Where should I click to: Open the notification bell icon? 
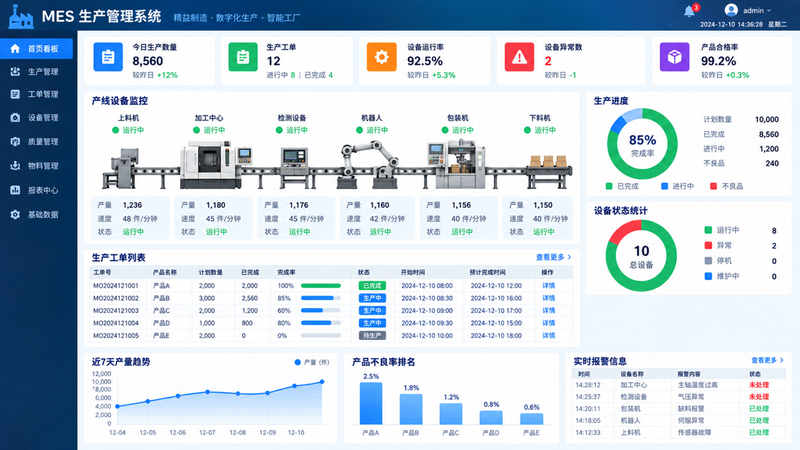click(x=690, y=11)
